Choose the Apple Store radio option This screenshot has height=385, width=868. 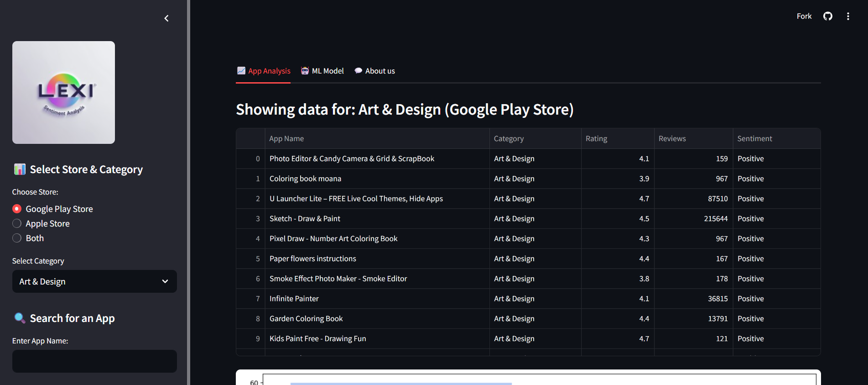[x=17, y=223]
